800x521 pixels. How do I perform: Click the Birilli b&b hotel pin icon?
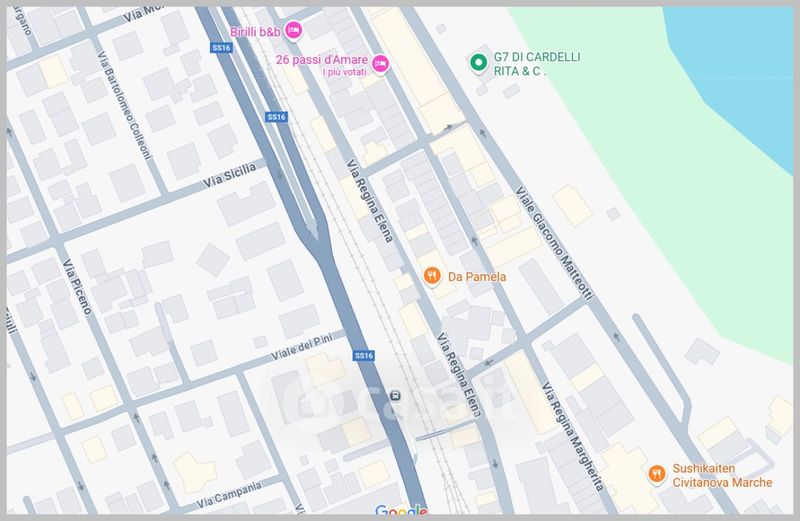pyautogui.click(x=293, y=31)
